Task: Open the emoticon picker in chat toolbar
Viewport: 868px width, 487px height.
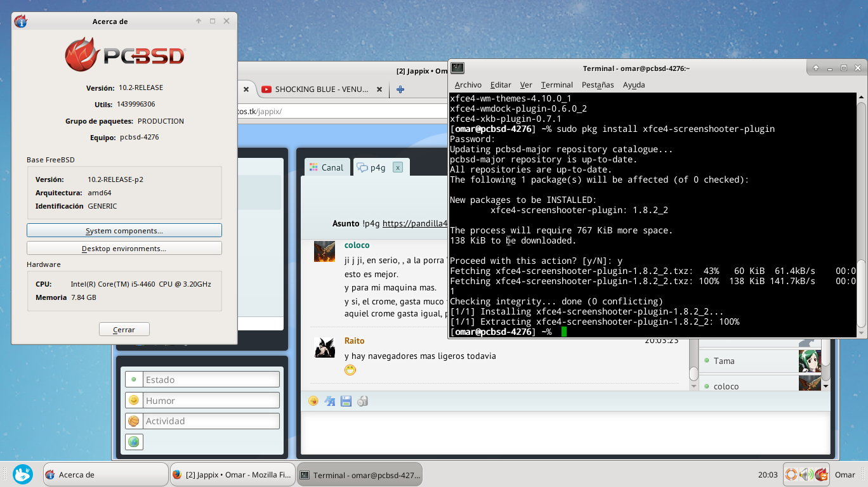Action: (x=313, y=401)
